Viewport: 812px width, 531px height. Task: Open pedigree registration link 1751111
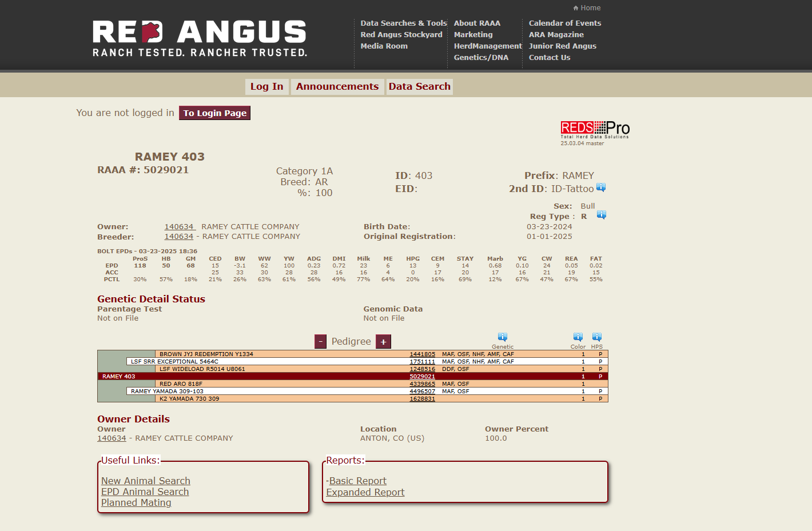[422, 362]
